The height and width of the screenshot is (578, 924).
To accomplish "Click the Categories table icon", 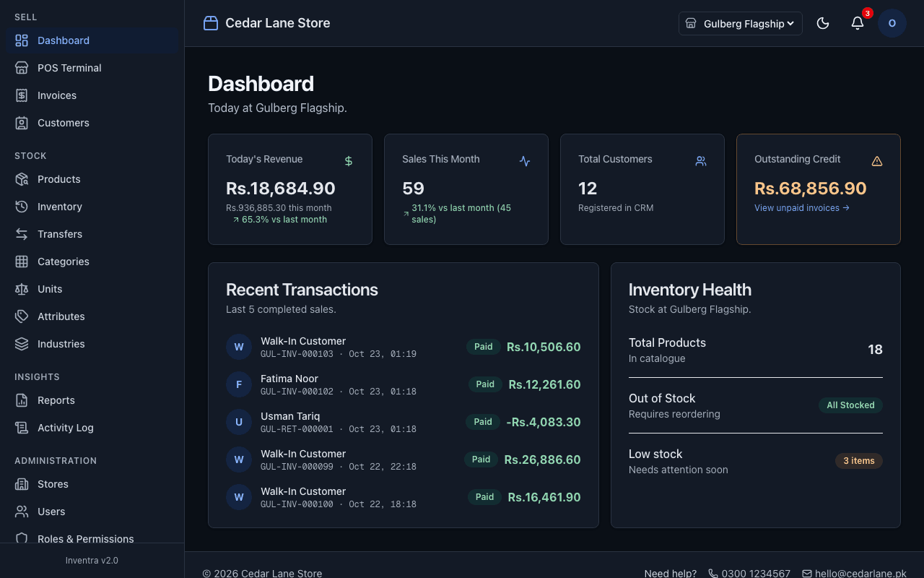I will 22,262.
